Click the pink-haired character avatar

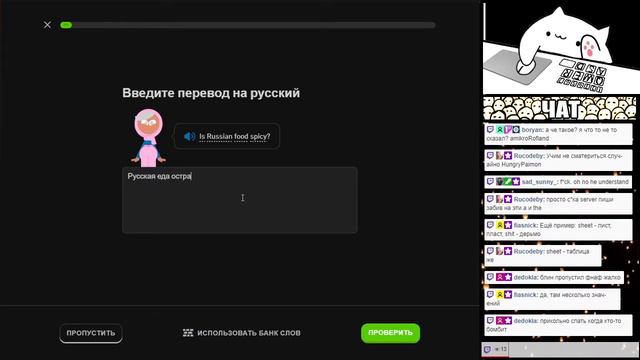(149, 138)
